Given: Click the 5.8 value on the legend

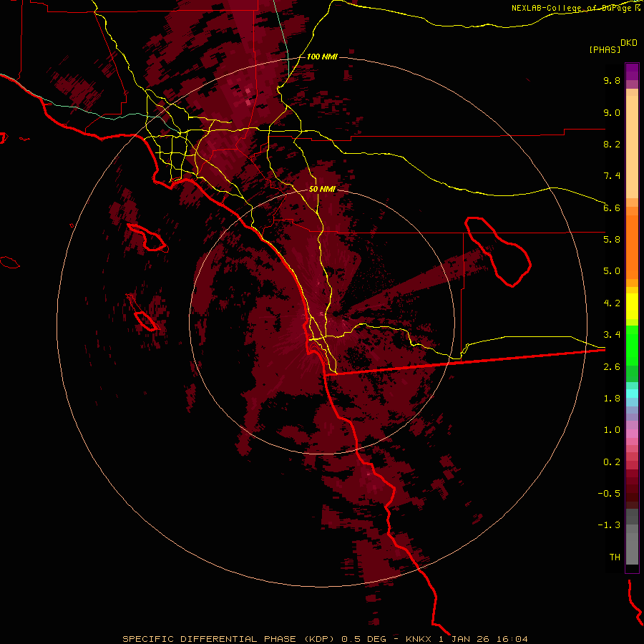Looking at the screenshot, I should (612, 240).
